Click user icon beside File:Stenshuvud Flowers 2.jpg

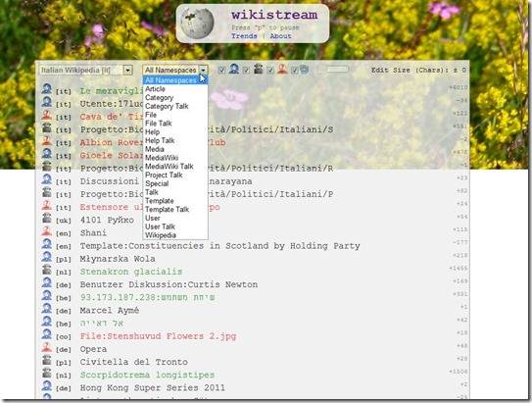(46, 334)
